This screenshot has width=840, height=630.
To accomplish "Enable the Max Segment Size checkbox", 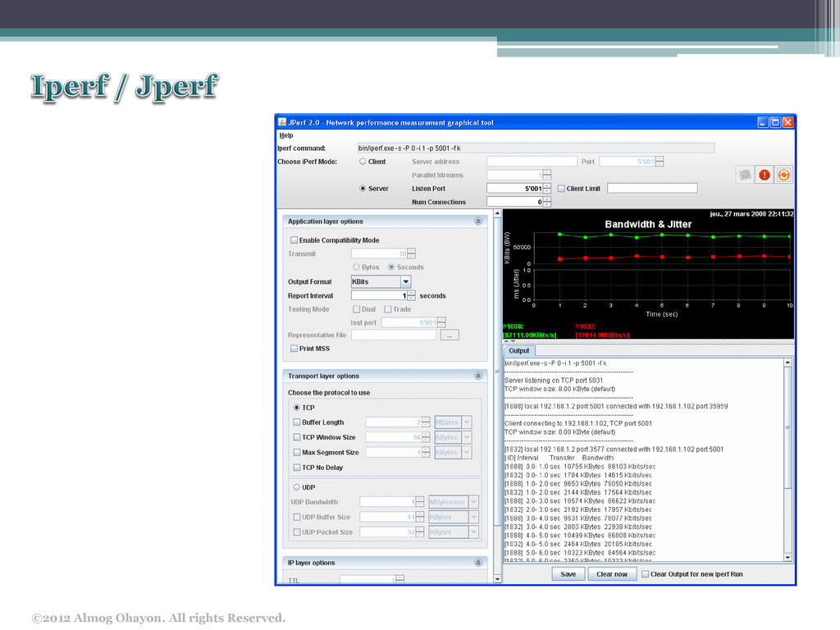I will [x=297, y=452].
